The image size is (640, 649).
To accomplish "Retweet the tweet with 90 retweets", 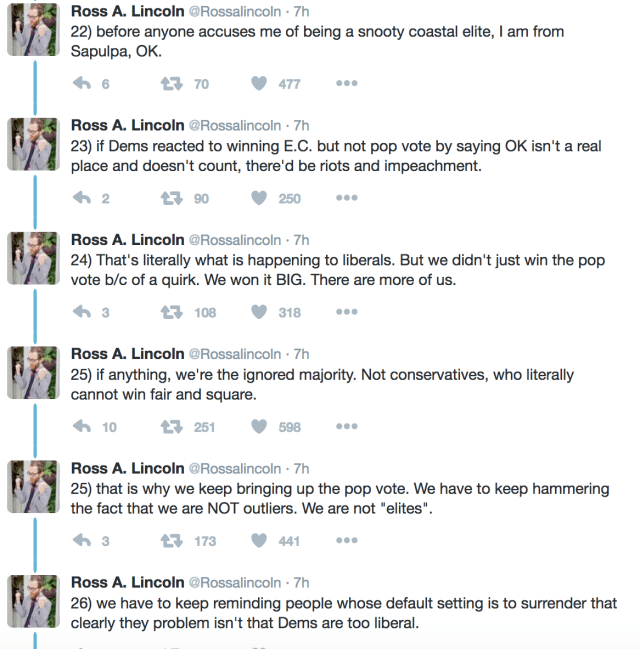I will tap(171, 198).
